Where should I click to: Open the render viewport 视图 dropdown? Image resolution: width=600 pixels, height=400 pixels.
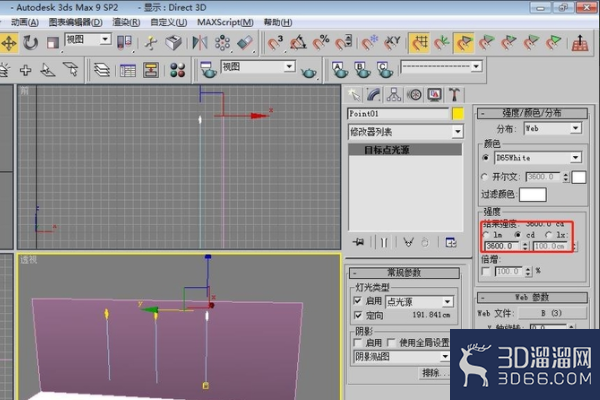coord(258,67)
